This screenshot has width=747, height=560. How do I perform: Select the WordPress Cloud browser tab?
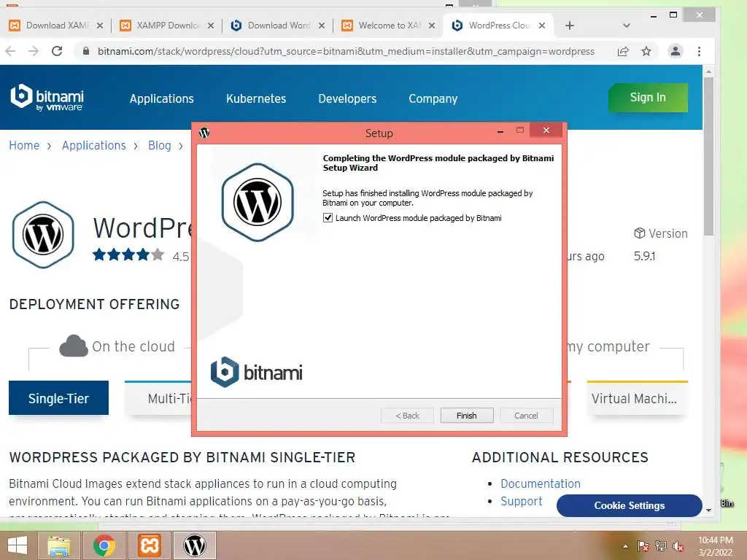pyautogui.click(x=498, y=26)
